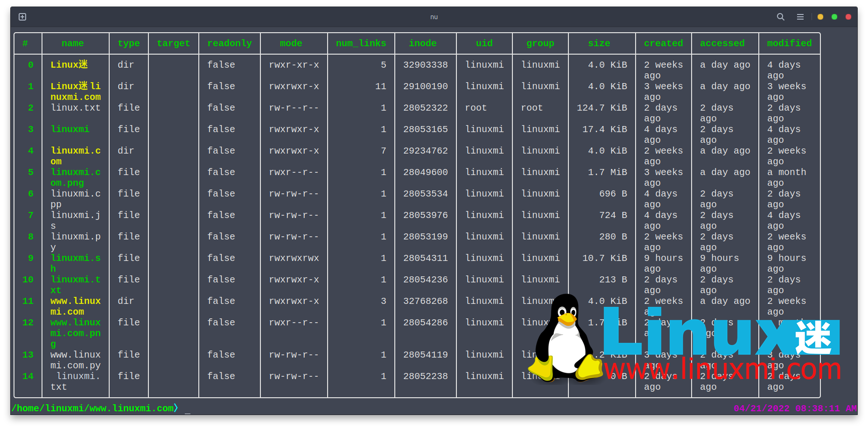Click the 'nu' window title

434,17
